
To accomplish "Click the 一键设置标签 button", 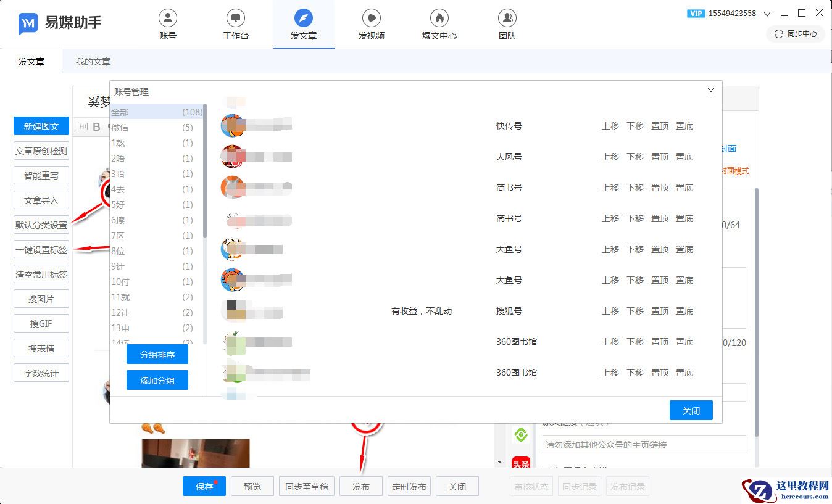I will tap(41, 250).
